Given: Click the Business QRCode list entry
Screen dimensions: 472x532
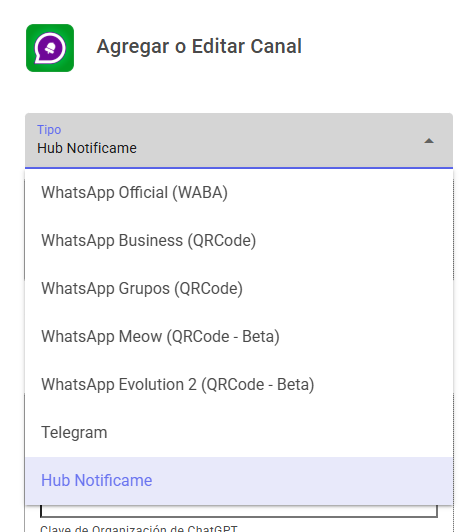Looking at the screenshot, I should point(239,241).
